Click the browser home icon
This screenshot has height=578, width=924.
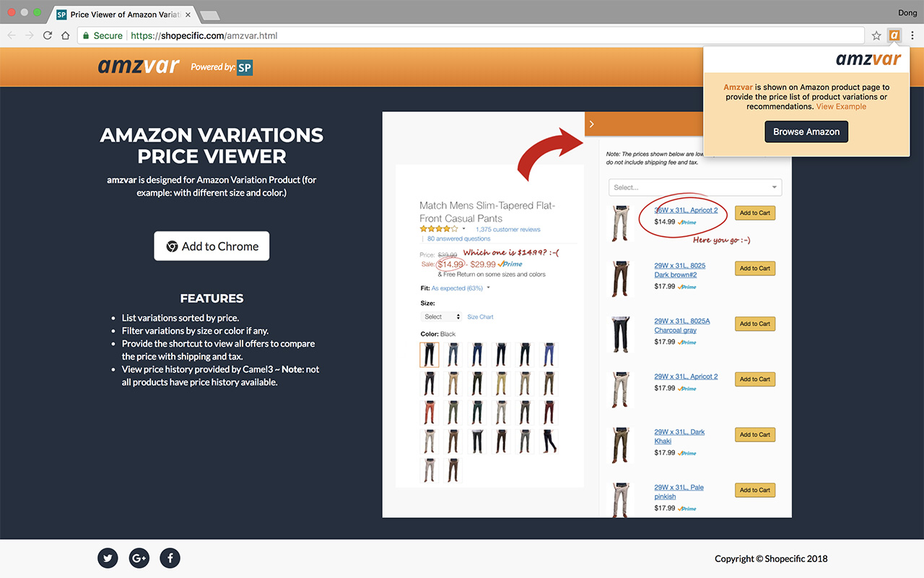(65, 35)
